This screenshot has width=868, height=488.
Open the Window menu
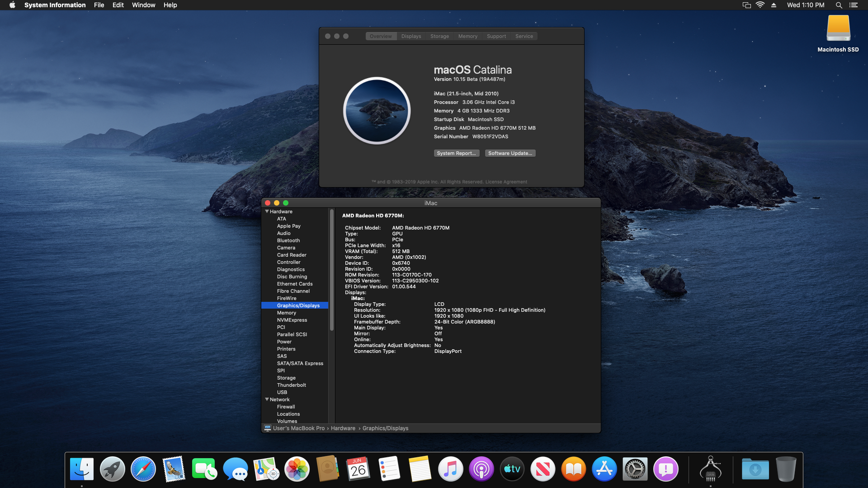point(143,5)
